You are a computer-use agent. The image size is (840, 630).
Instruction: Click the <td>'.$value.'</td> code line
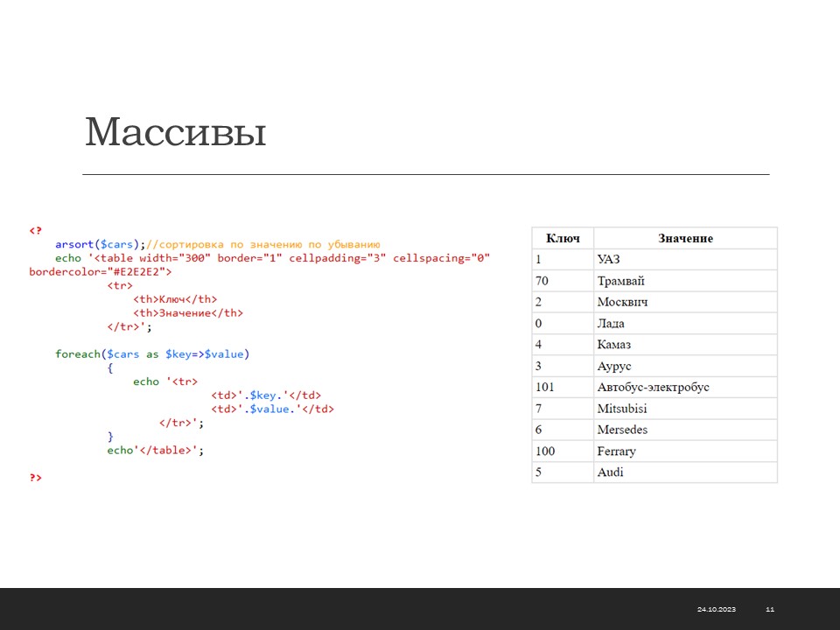coord(272,409)
